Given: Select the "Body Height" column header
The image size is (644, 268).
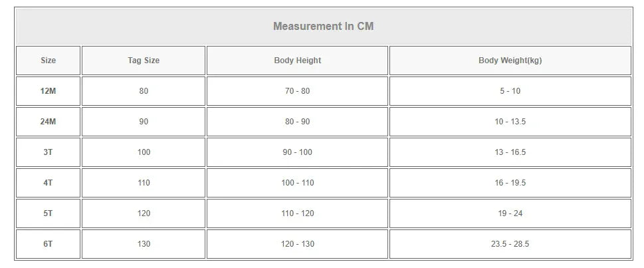Looking at the screenshot, I should point(297,61).
